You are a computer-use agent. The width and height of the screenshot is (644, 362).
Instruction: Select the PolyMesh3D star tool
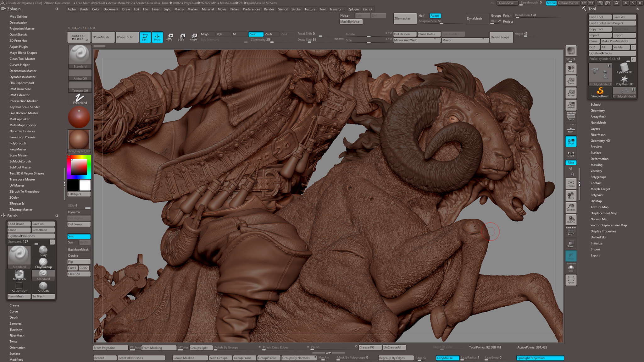[624, 80]
